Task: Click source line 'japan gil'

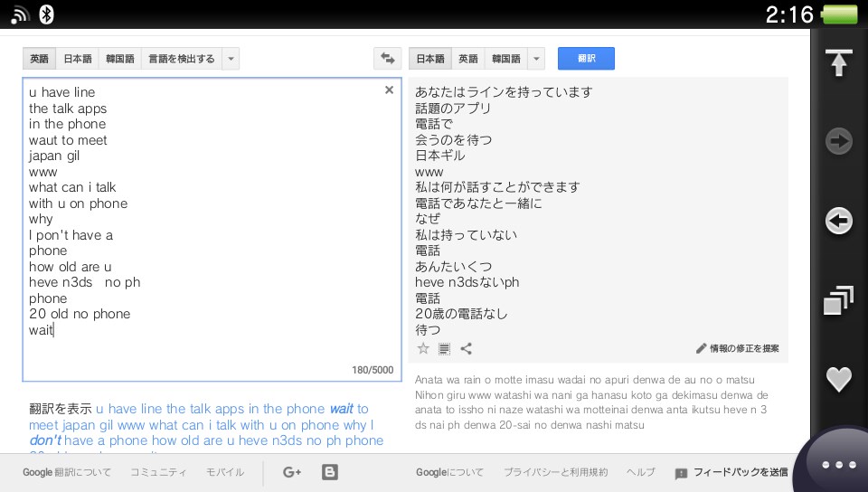Action: click(x=54, y=156)
